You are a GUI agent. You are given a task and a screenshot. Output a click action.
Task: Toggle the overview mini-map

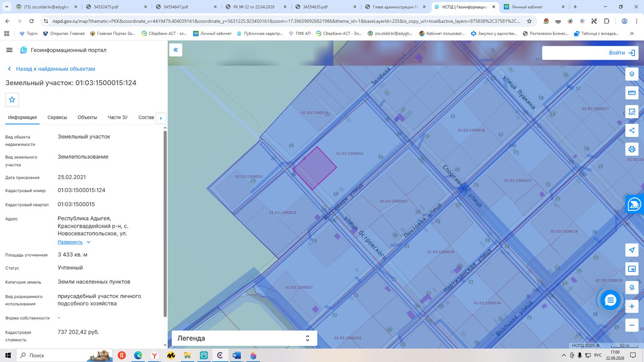click(632, 269)
